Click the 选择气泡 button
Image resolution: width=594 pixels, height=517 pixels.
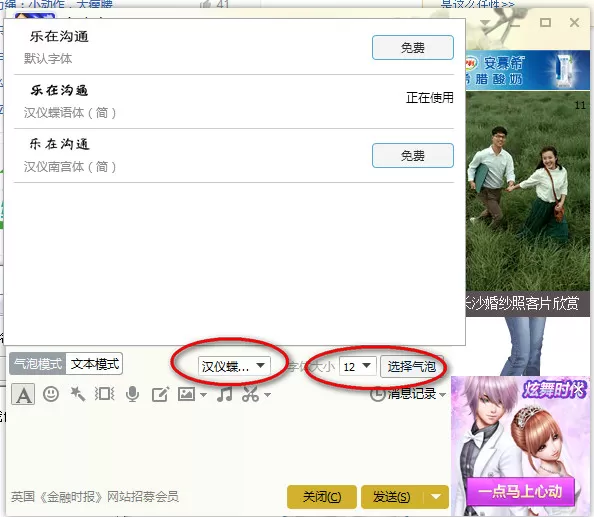[412, 366]
